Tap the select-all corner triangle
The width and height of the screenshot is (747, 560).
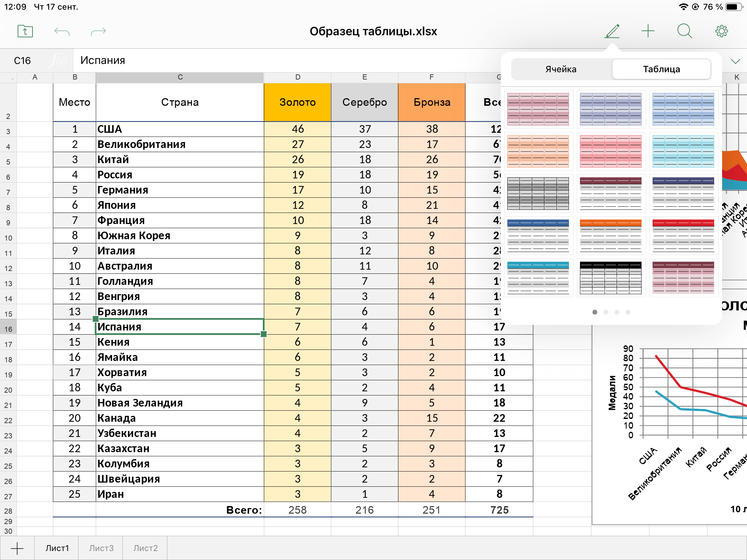pyautogui.click(x=9, y=78)
